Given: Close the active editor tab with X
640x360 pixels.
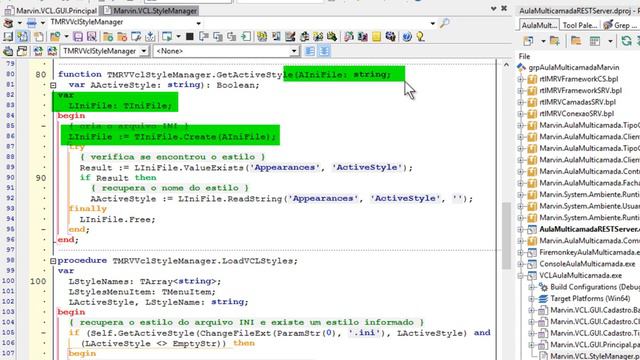Looking at the screenshot, I should [504, 8].
